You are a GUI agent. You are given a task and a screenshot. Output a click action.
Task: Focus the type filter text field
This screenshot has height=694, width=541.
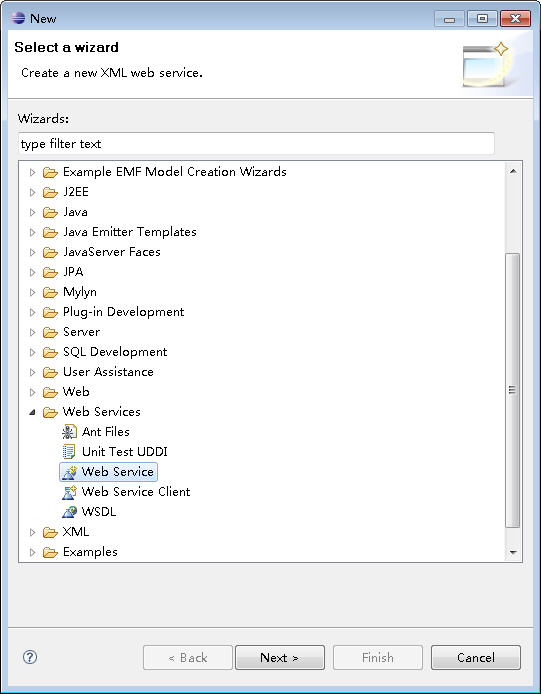click(x=256, y=143)
